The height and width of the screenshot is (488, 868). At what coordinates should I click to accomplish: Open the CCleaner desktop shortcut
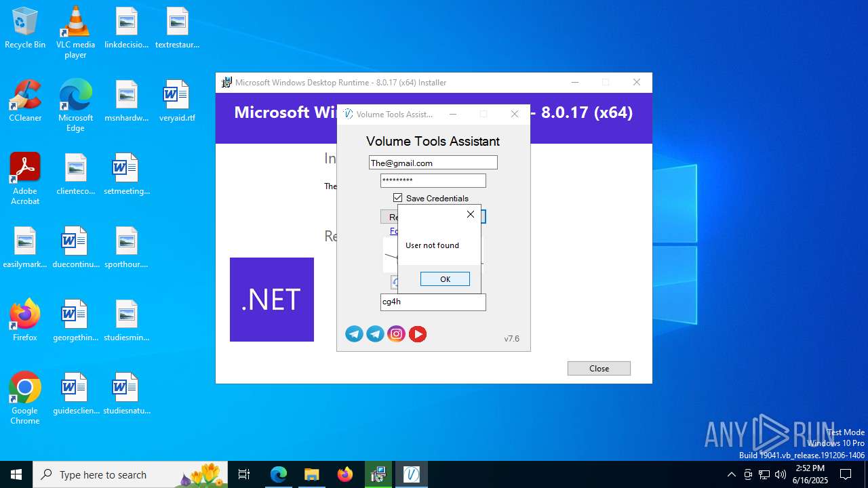[x=25, y=102]
